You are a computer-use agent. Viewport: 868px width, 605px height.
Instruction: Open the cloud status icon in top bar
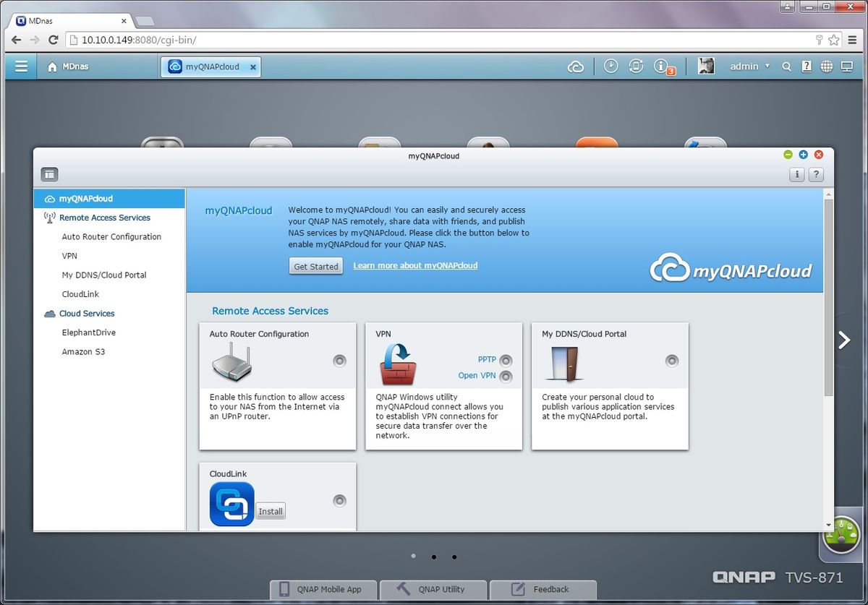[x=576, y=66]
